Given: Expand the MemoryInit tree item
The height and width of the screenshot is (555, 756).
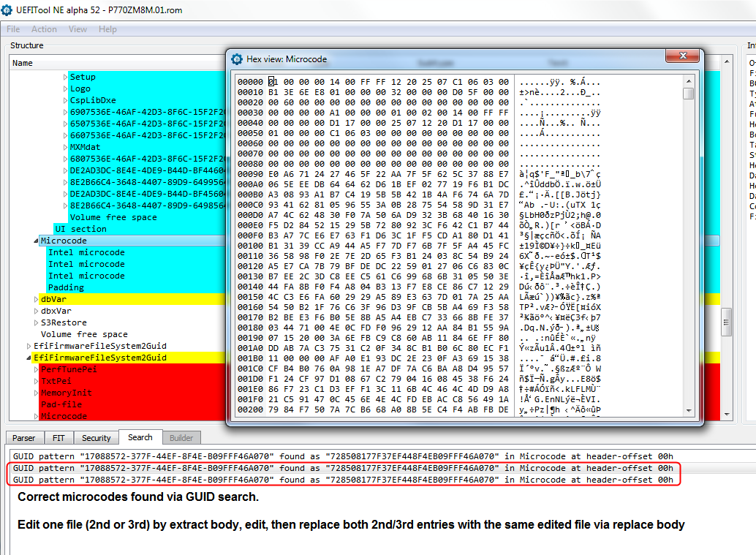Looking at the screenshot, I should coord(36,393).
